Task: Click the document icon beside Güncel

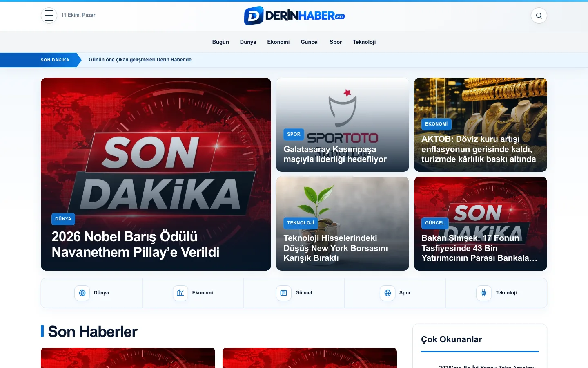Action: click(284, 293)
